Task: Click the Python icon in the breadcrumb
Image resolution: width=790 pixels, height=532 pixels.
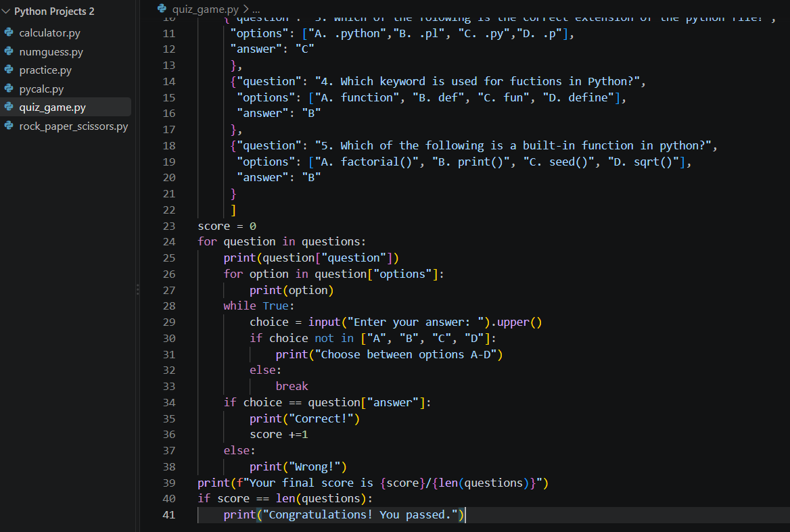Action: tap(162, 9)
